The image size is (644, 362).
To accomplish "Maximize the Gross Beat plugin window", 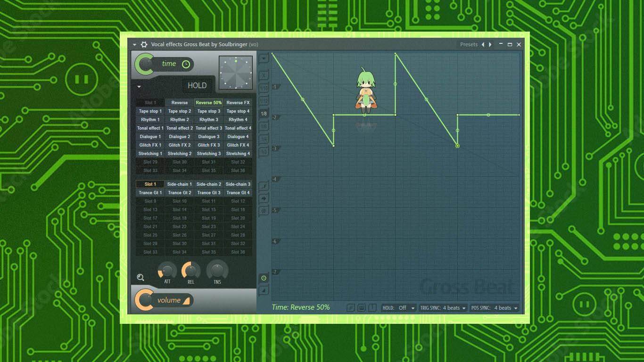I will [510, 44].
